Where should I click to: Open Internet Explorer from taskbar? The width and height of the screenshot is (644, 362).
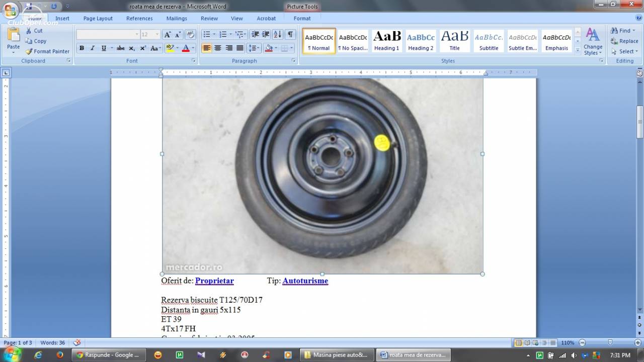tap(38, 355)
